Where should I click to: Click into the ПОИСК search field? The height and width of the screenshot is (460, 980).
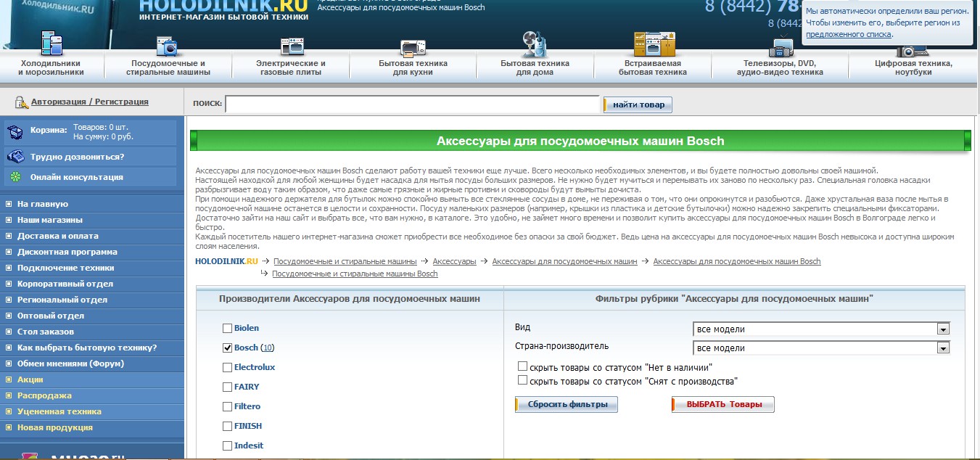tap(412, 104)
